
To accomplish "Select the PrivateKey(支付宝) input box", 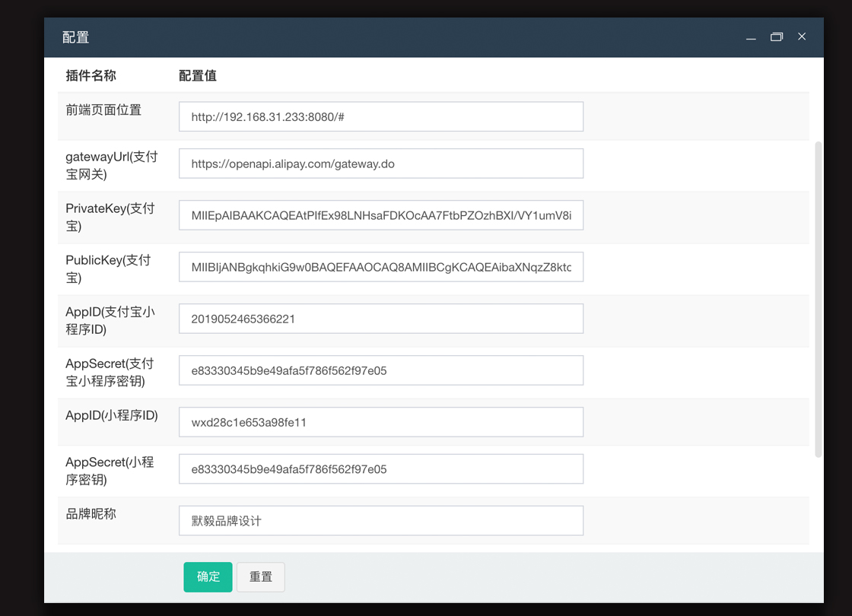I will 381,215.
